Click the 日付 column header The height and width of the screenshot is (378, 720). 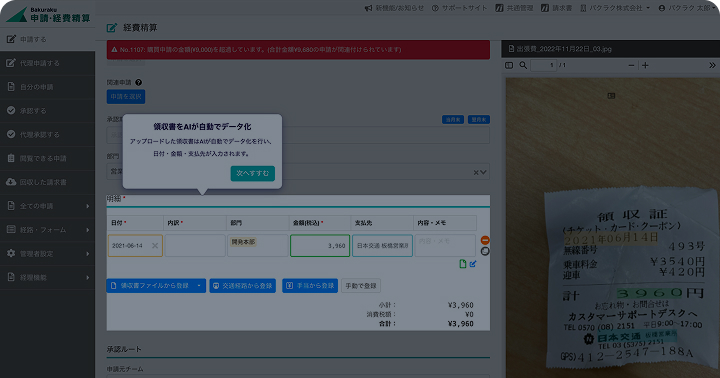[135, 223]
